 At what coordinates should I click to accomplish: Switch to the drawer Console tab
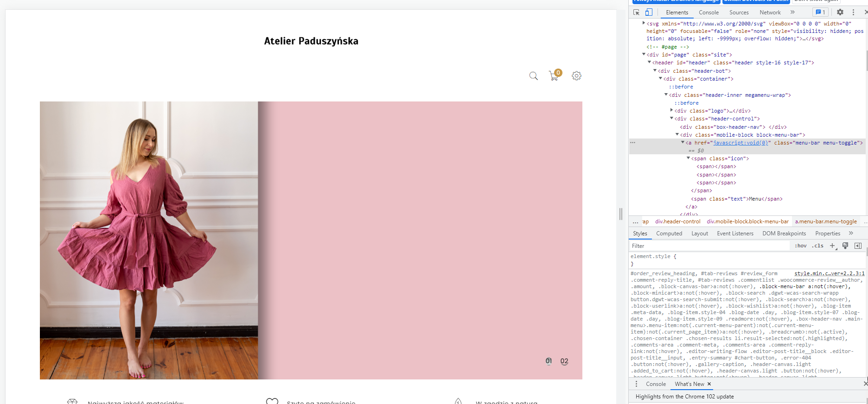pos(656,384)
